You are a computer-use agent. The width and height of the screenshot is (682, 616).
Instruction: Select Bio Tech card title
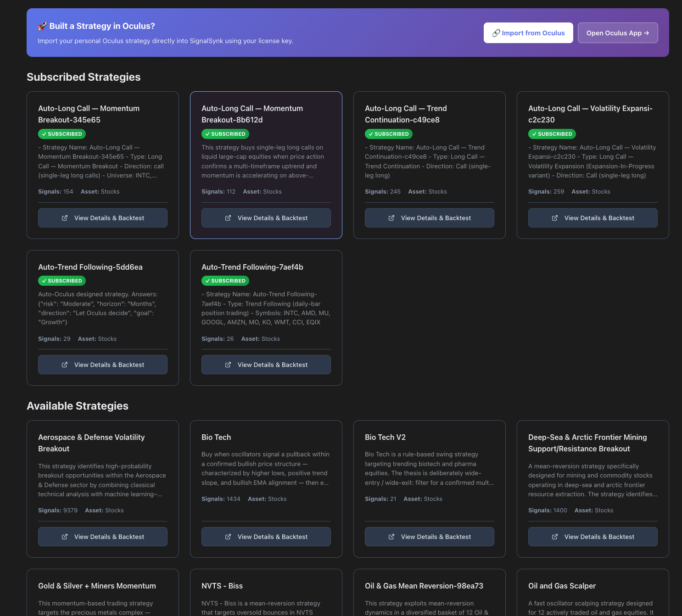pyautogui.click(x=216, y=437)
